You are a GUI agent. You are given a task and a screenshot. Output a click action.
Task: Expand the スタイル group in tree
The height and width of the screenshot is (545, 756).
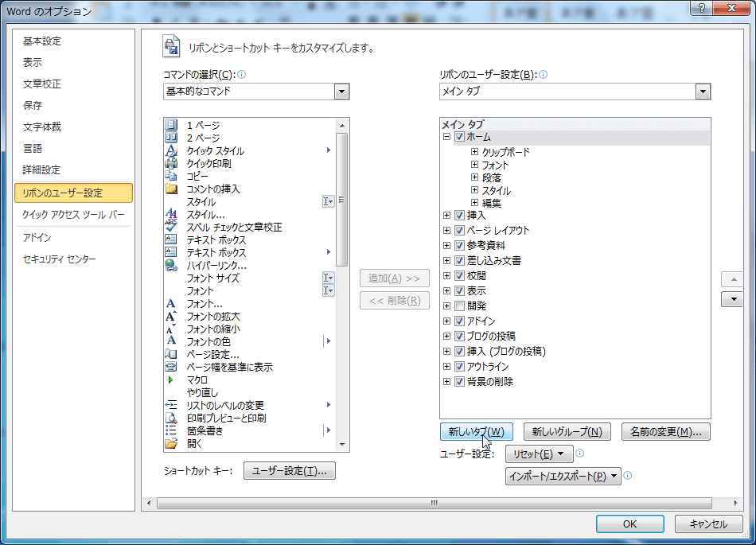[x=474, y=190]
